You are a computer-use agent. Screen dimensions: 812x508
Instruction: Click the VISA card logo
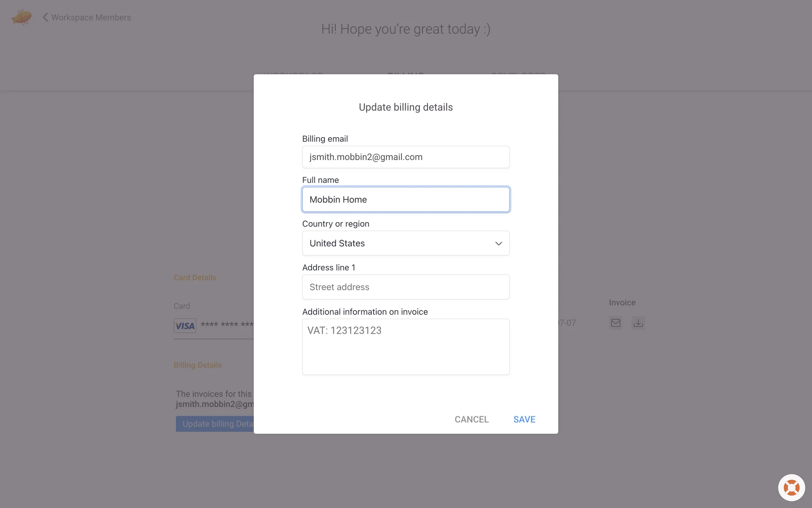coord(185,326)
